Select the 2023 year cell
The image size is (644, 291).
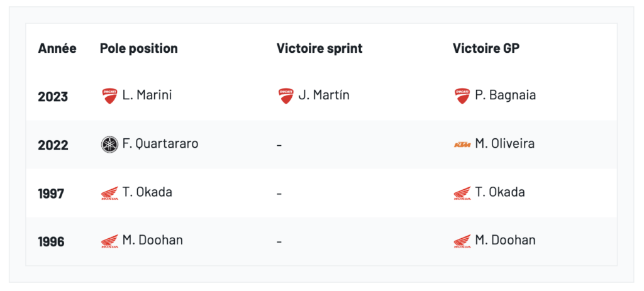(x=53, y=97)
